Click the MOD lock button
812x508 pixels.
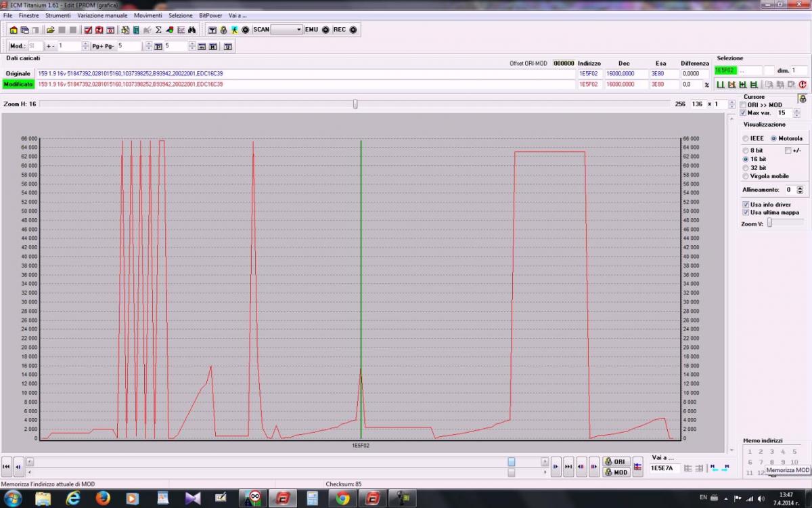point(616,472)
